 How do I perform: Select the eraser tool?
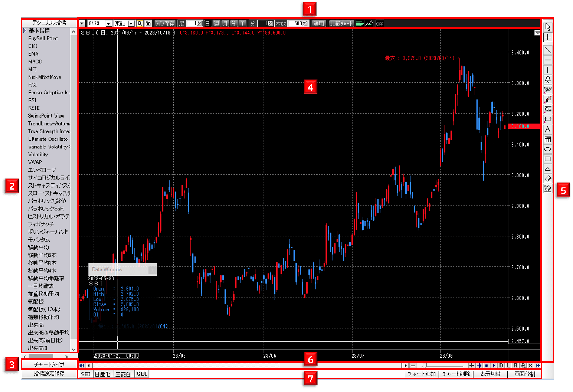(x=547, y=179)
